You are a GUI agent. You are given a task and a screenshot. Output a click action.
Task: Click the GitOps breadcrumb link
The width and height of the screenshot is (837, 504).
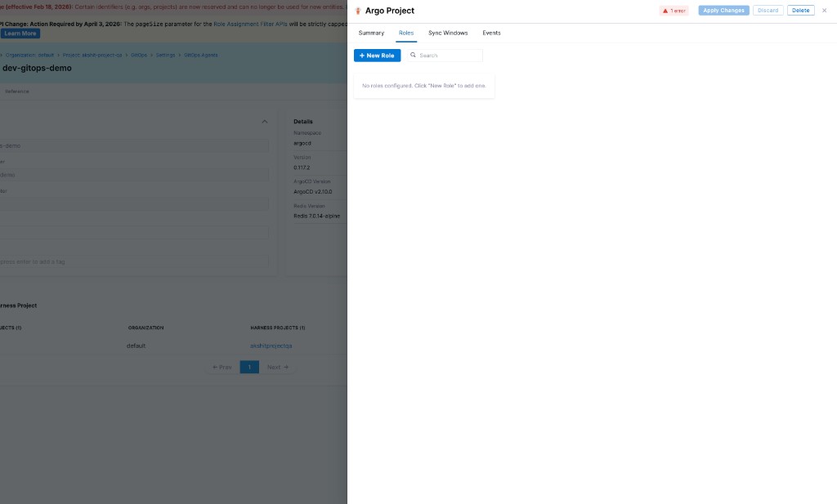point(139,55)
